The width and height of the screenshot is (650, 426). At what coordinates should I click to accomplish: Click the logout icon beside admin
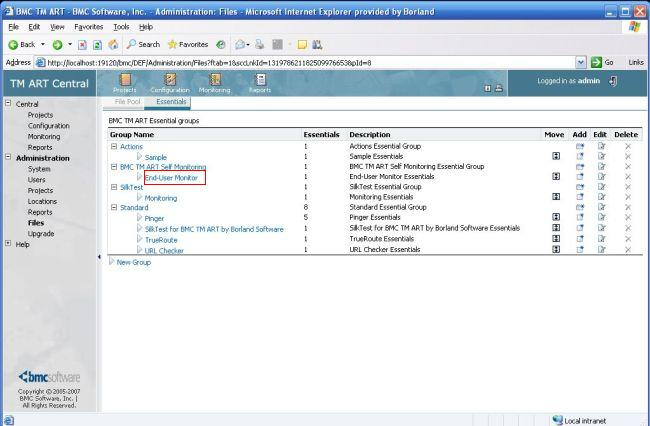613,81
